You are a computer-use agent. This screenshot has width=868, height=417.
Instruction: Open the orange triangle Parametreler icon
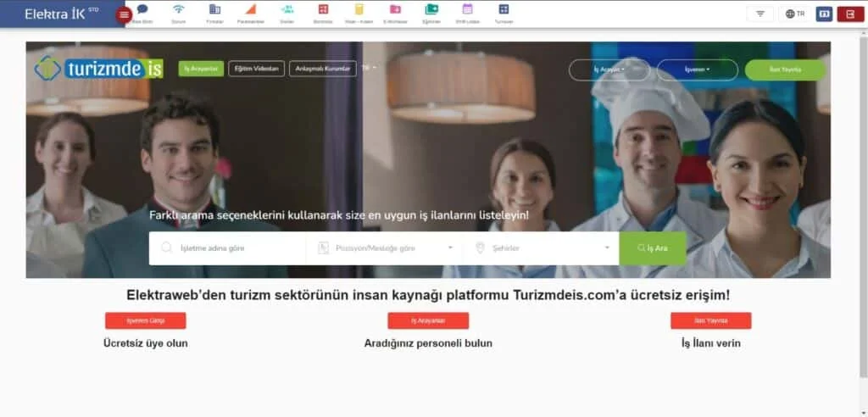coord(251,9)
